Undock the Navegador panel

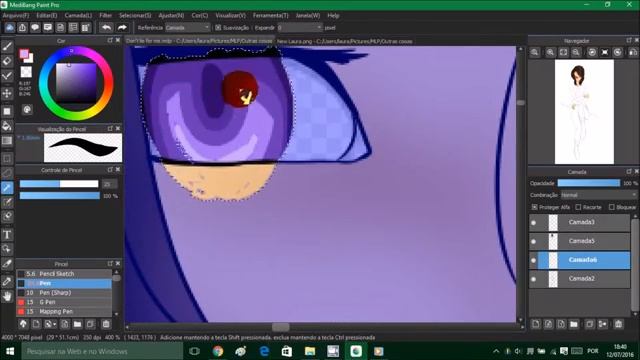[629, 40]
